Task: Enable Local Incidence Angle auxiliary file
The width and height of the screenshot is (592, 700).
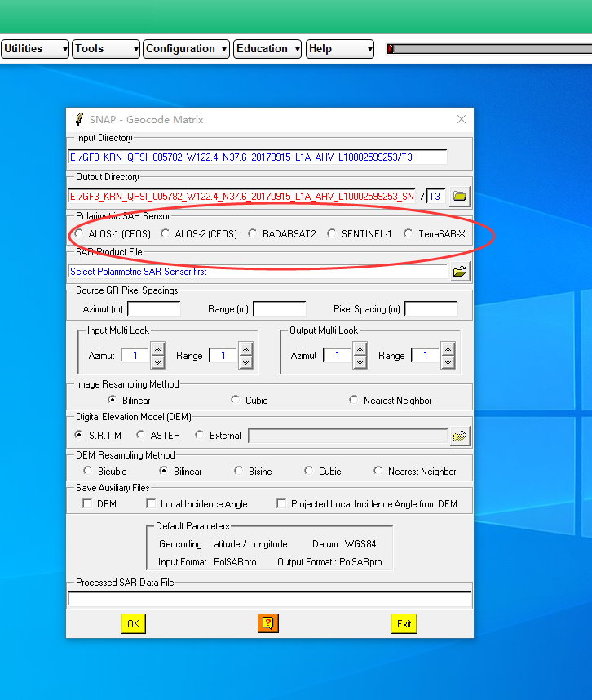Action: 151,503
